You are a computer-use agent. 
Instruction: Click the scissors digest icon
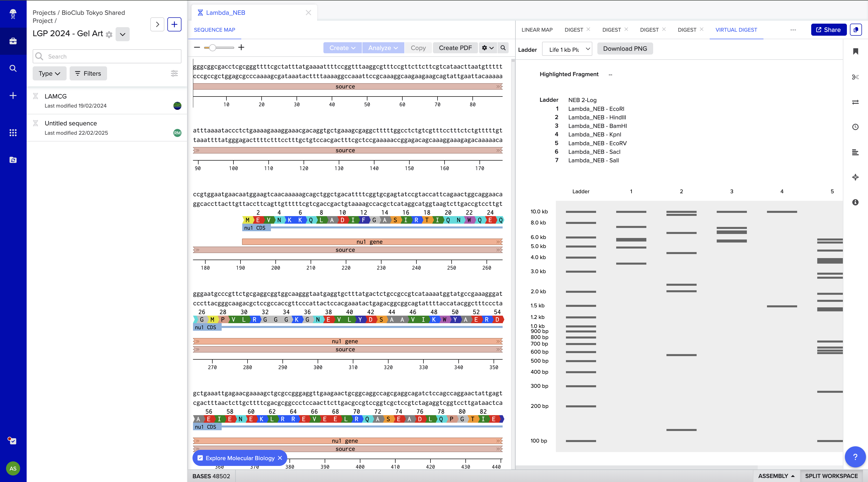855,77
